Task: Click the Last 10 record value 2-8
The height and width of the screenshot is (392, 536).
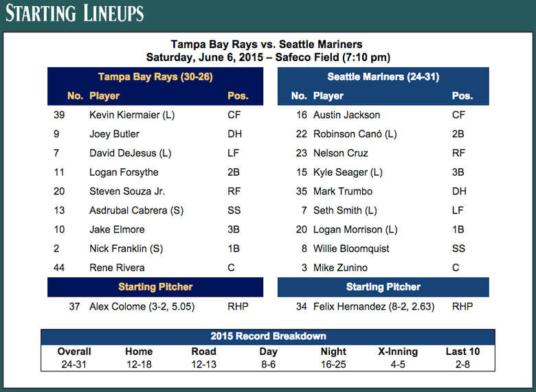Action: tap(462, 365)
